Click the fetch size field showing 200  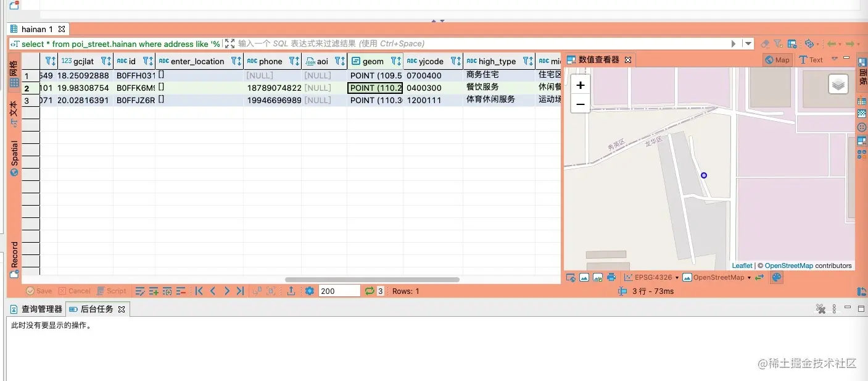point(339,291)
